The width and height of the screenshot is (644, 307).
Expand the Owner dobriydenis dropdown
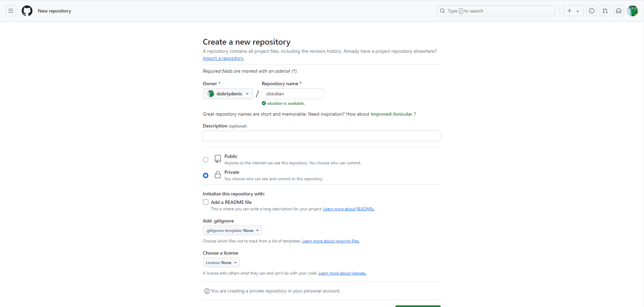(x=228, y=94)
